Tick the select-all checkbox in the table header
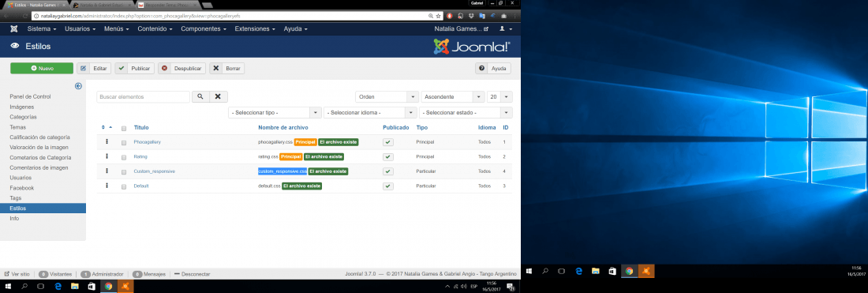The height and width of the screenshot is (293, 868). tap(124, 128)
